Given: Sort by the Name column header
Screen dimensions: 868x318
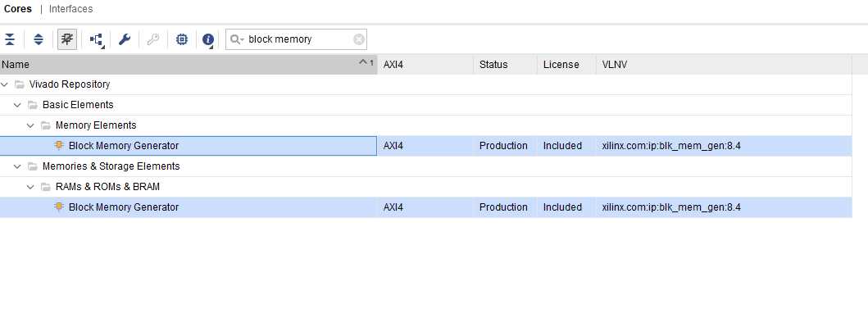Looking at the screenshot, I should [x=189, y=64].
